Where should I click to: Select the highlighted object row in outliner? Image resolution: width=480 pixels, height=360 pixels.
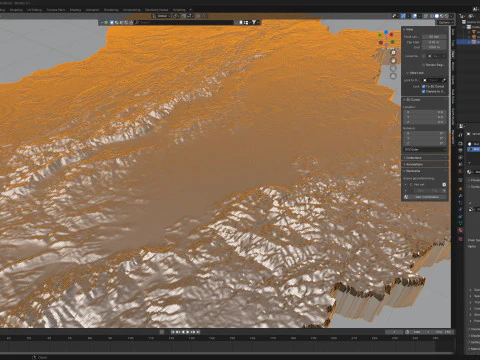point(468,42)
